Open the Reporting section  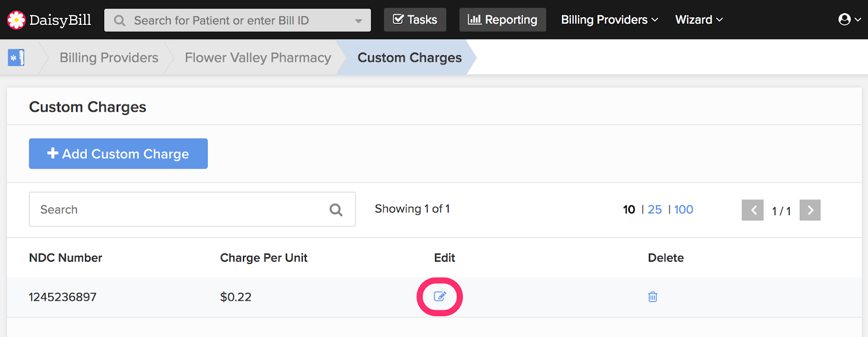pyautogui.click(x=503, y=20)
